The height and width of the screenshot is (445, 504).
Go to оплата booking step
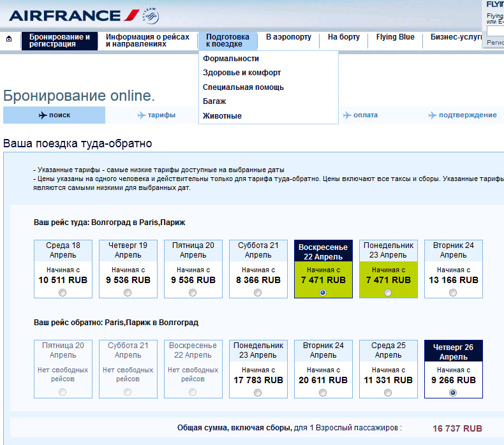[x=360, y=115]
